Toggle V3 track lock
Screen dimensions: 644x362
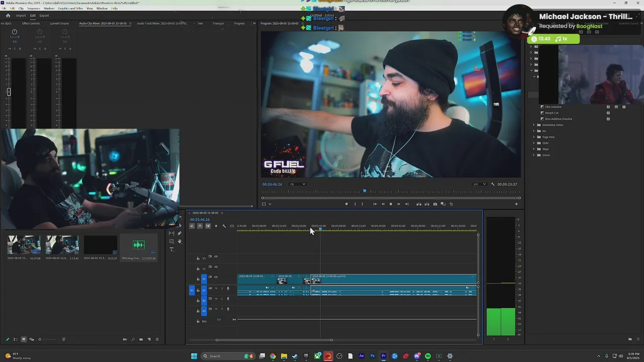pyautogui.click(x=198, y=258)
